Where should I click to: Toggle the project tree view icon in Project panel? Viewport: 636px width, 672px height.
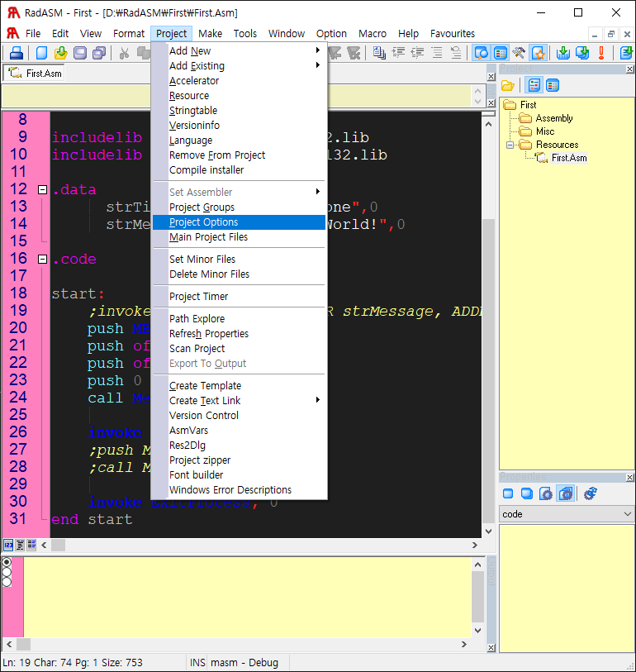pyautogui.click(x=534, y=85)
